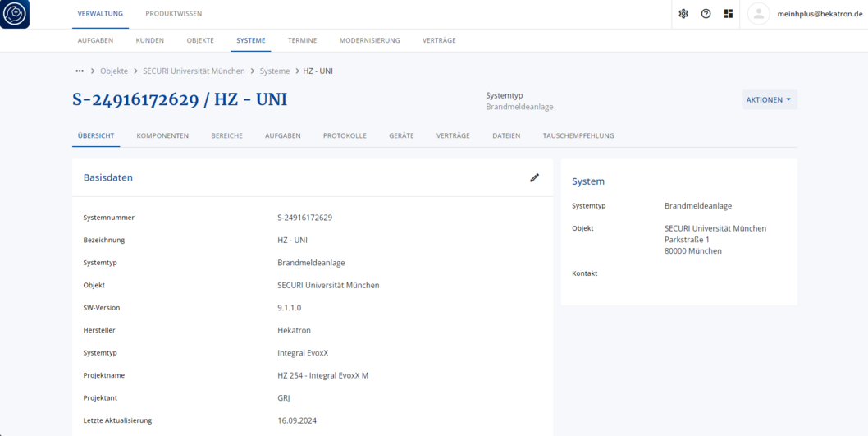Open the settings gear icon
Viewport: 868px width, 436px height.
point(683,14)
